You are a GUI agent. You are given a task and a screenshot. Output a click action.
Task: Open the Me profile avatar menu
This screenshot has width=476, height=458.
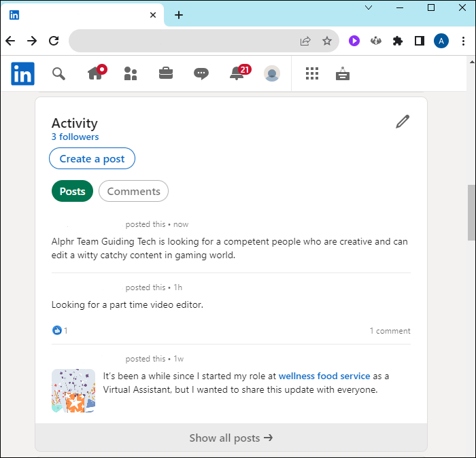(x=272, y=73)
